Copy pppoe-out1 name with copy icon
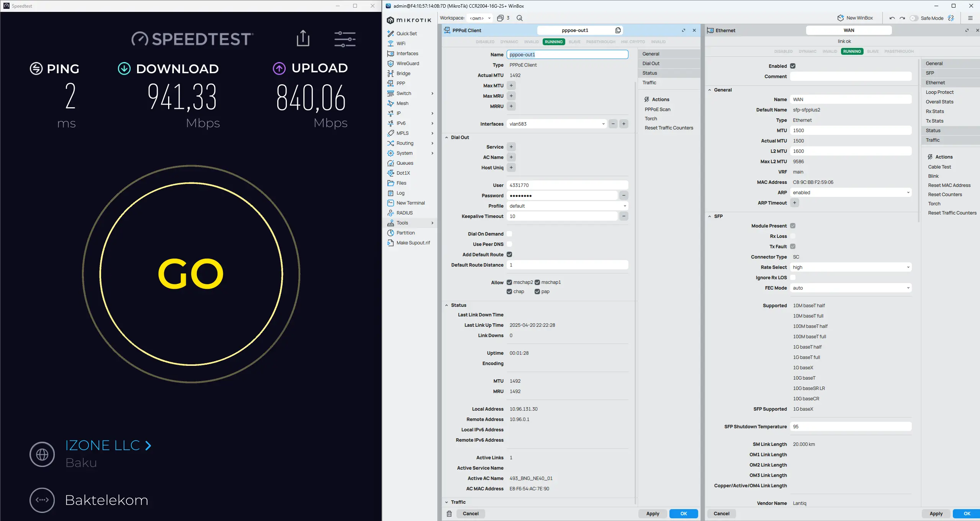This screenshot has width=980, height=521. coord(618,30)
